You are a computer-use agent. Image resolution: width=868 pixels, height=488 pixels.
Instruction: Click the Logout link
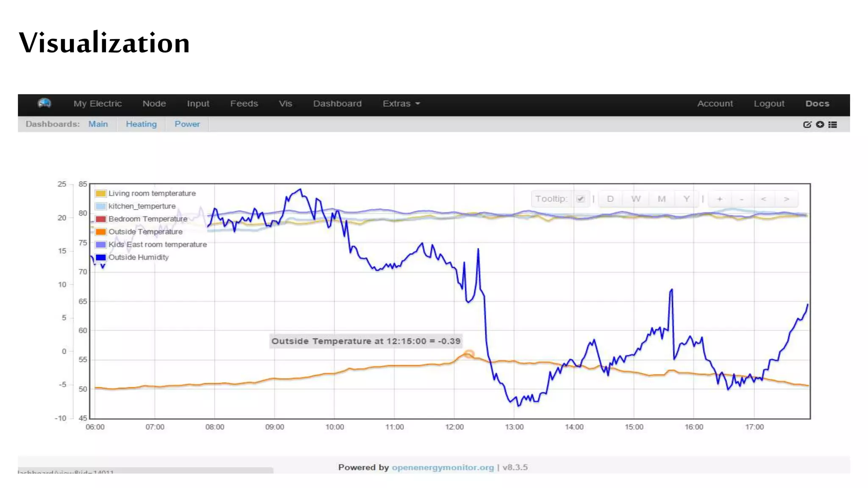point(769,104)
